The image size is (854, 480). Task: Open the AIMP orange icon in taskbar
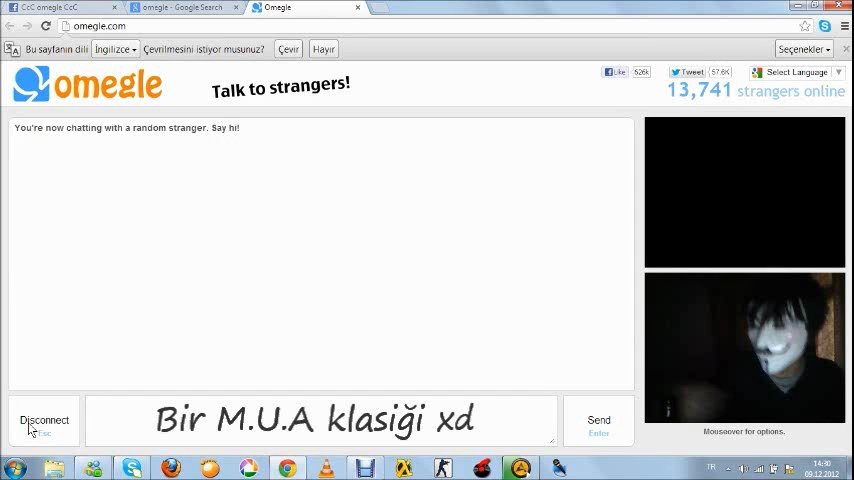[x=520, y=468]
